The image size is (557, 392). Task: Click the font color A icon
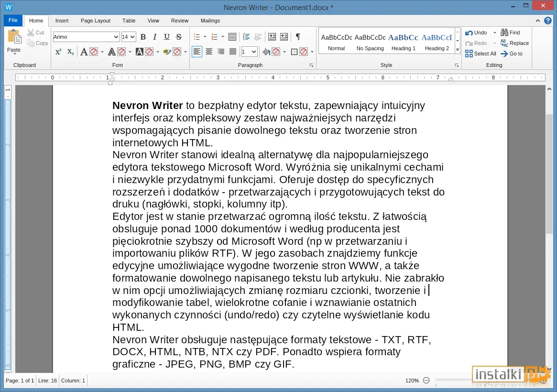(x=84, y=52)
